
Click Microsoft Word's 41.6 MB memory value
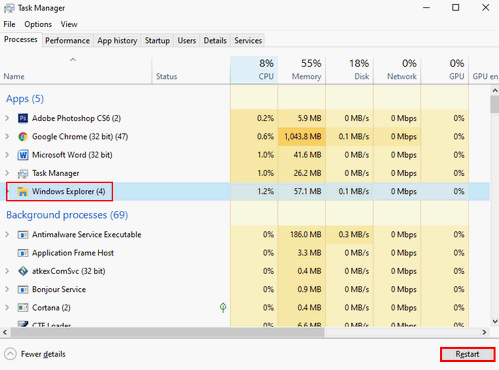point(308,155)
